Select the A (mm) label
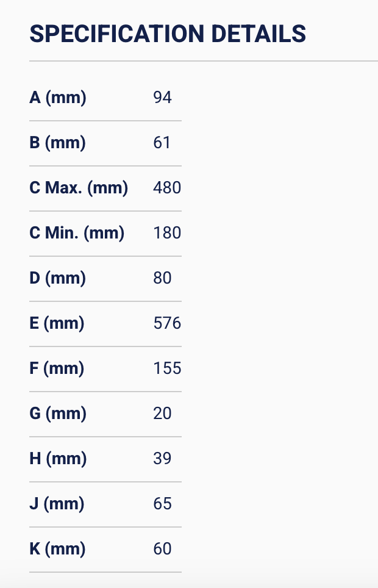The width and height of the screenshot is (378, 588). pos(58,98)
